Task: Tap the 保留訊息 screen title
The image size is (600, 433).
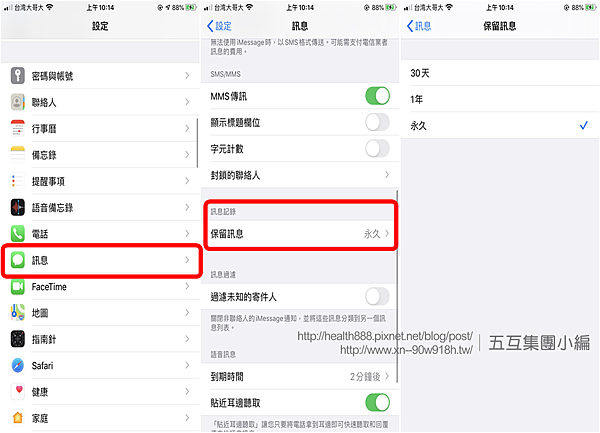Action: click(500, 26)
